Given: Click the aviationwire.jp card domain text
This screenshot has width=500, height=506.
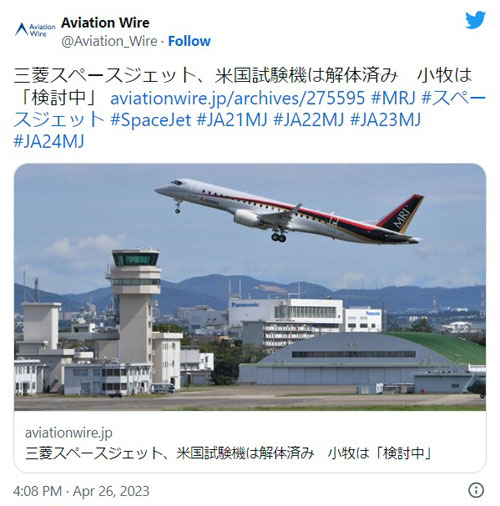Looking at the screenshot, I should tap(69, 433).
